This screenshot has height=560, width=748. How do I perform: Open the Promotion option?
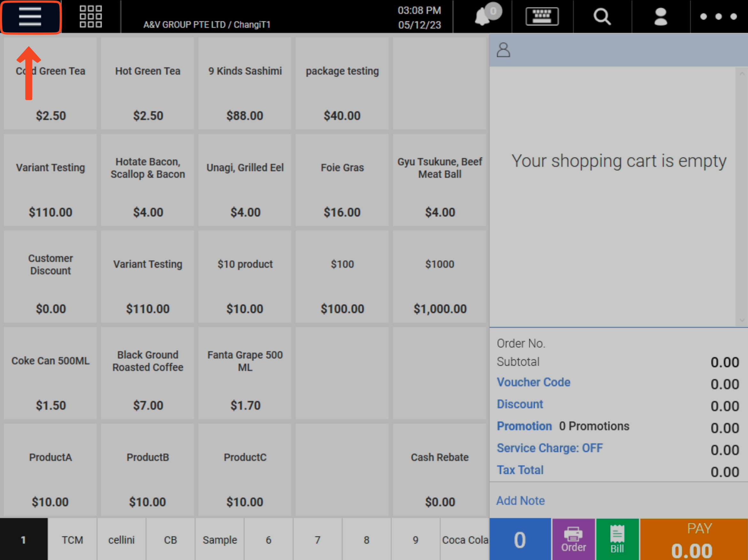point(524,426)
